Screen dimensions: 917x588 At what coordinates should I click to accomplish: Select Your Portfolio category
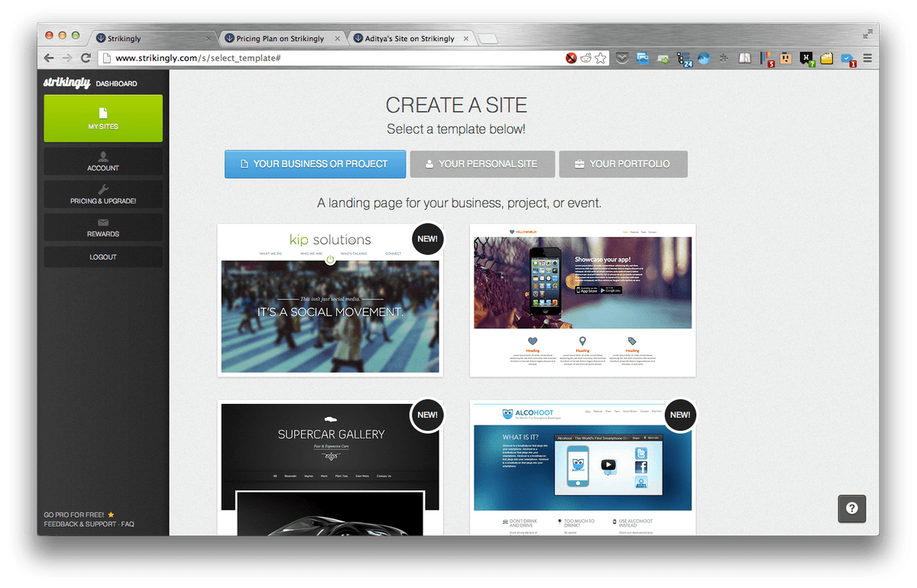[623, 163]
